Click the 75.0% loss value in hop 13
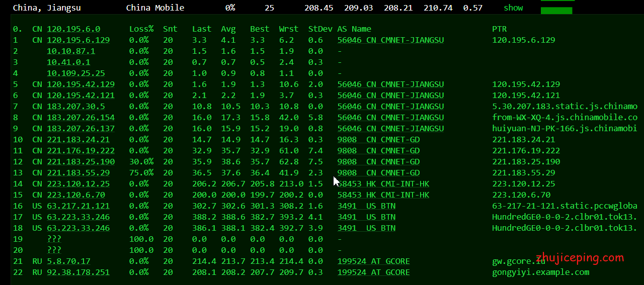Image resolution: width=644 pixels, height=285 pixels. (141, 173)
